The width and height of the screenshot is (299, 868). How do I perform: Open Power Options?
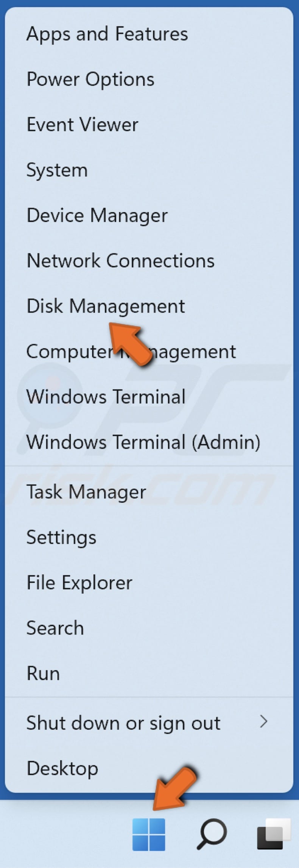(x=90, y=79)
